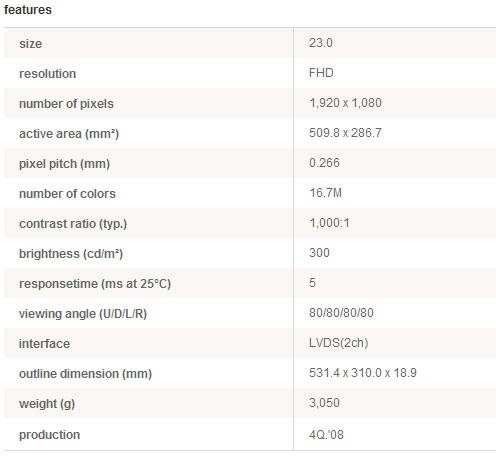Click the value '1,920 x 1,080'
496x465 pixels.
(x=345, y=103)
